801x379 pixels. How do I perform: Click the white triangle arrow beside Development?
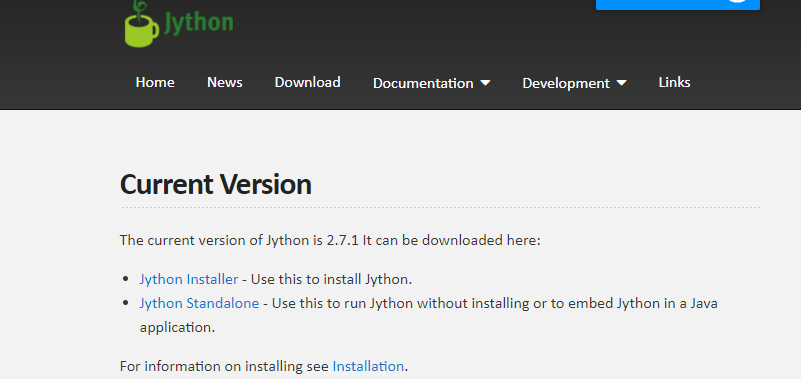(x=622, y=83)
